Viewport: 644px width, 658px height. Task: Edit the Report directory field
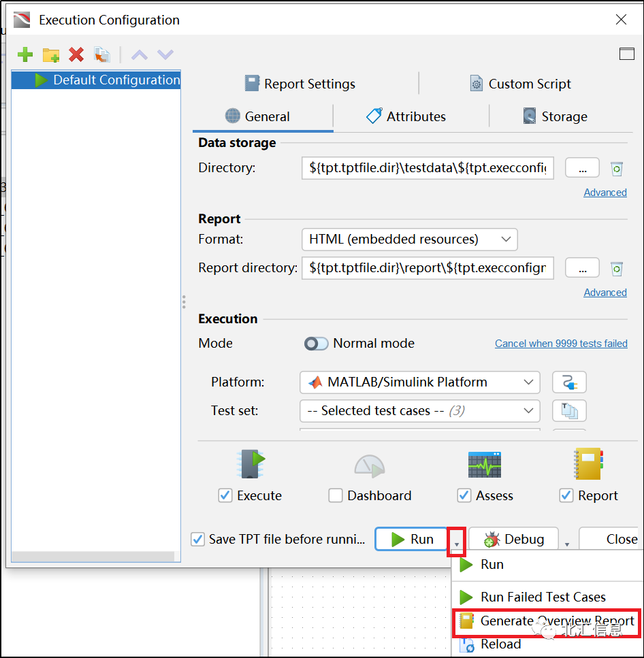click(x=428, y=267)
